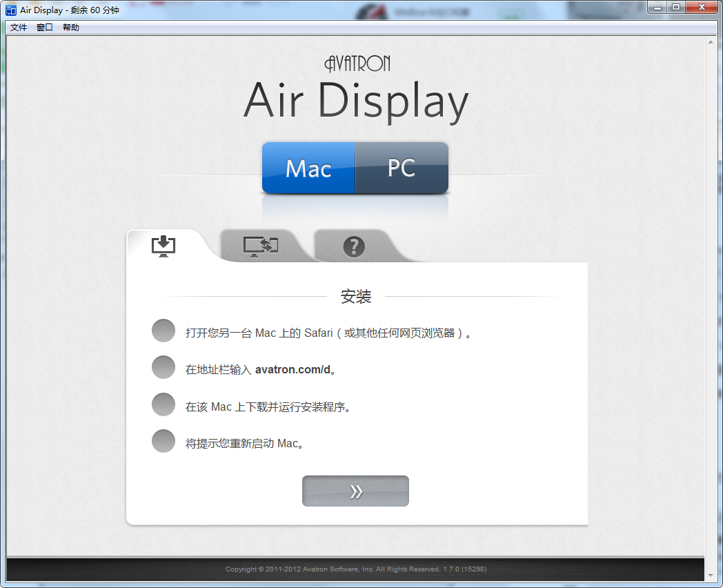Click the Avatron logo above Air Display

click(x=357, y=63)
